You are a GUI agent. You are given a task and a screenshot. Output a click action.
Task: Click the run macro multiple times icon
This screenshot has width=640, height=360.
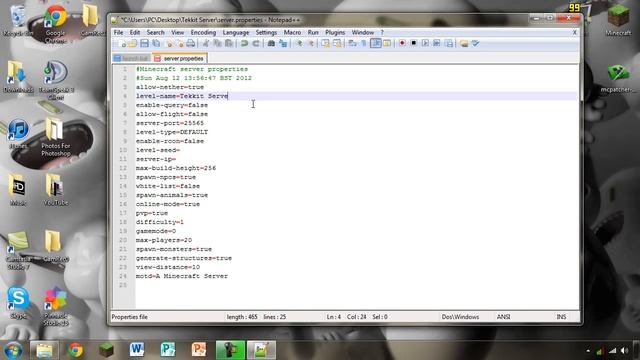(436, 43)
